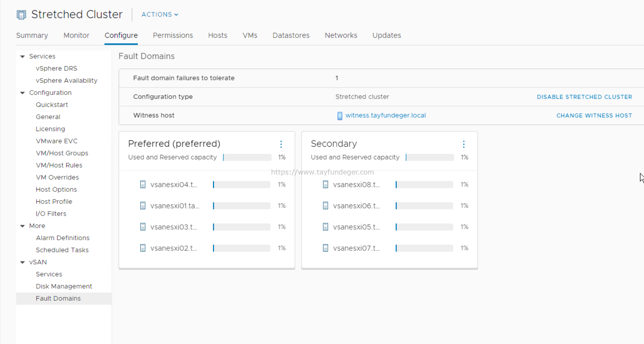Select host vsanesxi01 name text

175,206
